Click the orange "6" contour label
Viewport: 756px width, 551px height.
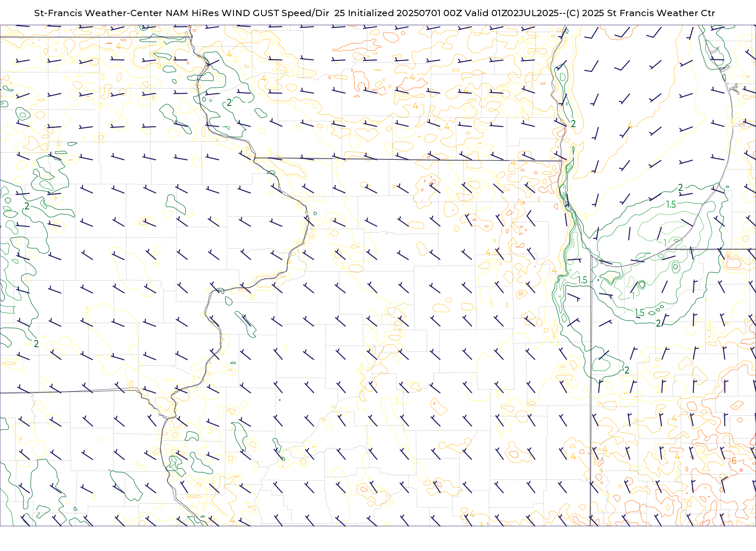pos(734,460)
